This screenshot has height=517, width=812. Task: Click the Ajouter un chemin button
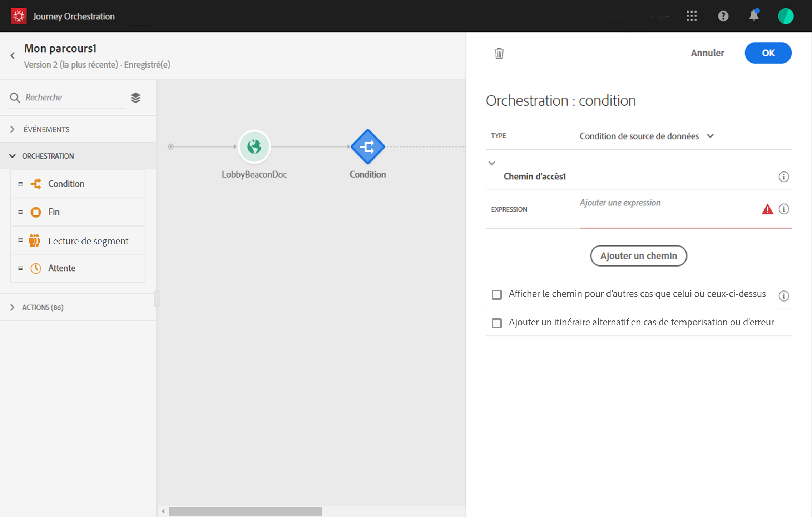click(x=638, y=256)
